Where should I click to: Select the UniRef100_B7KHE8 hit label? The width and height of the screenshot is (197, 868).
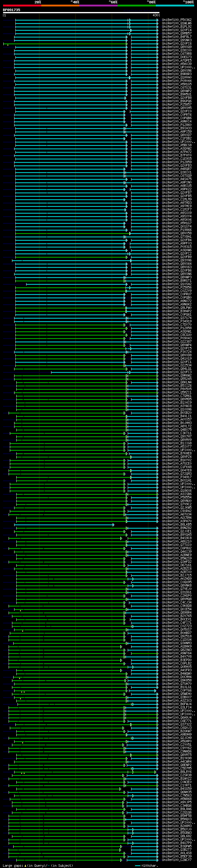[x=176, y=453]
